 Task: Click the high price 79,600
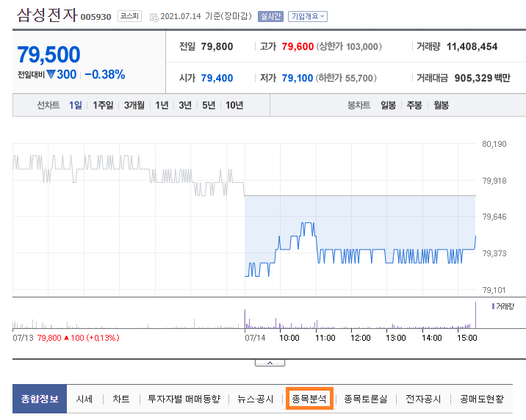[x=298, y=46]
